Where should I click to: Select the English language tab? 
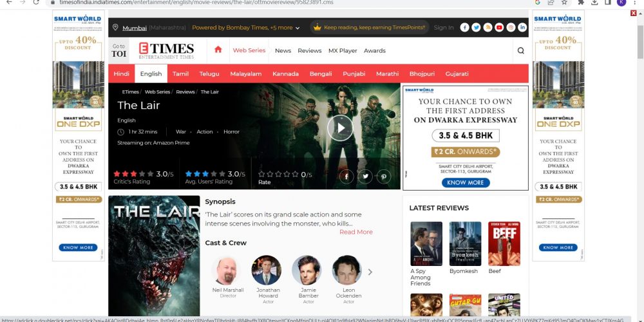tap(151, 74)
